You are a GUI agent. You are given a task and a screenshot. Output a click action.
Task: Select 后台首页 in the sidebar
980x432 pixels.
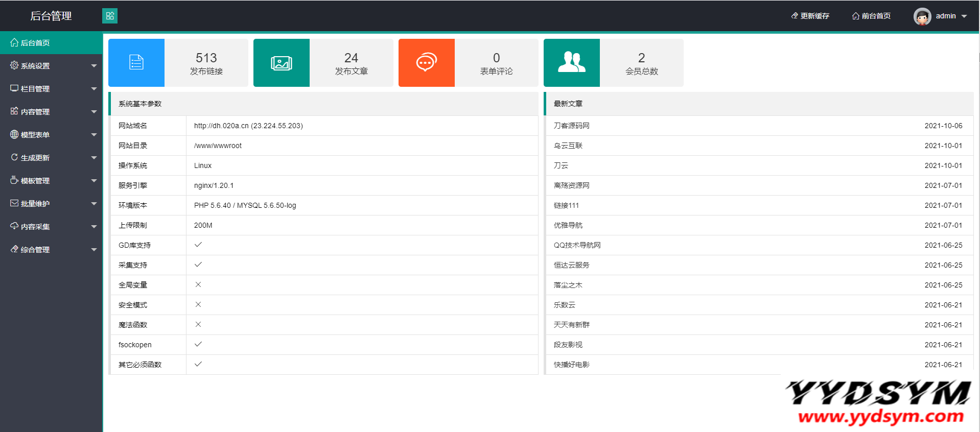[x=35, y=43]
